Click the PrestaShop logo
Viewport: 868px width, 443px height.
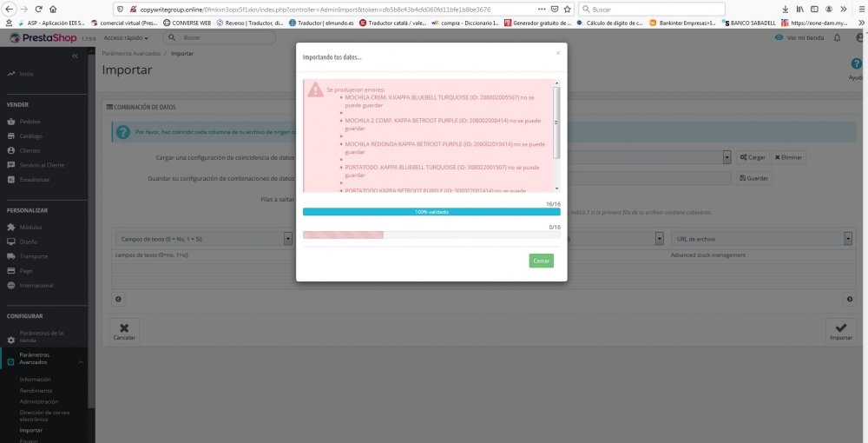click(x=43, y=37)
